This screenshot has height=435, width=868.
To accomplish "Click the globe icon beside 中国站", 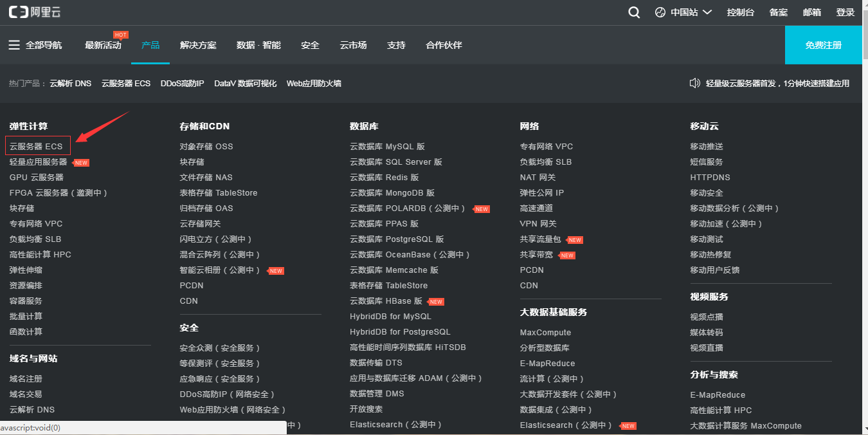I will coord(660,12).
